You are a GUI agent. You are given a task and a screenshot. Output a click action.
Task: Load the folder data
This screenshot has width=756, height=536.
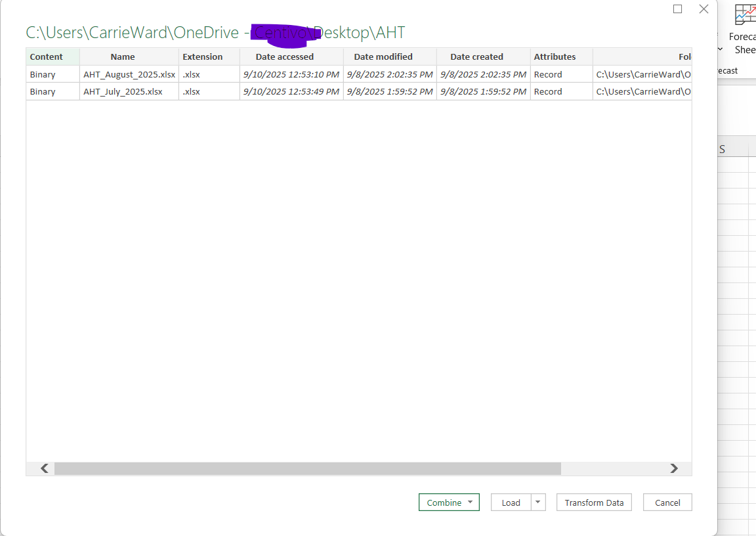tap(511, 502)
